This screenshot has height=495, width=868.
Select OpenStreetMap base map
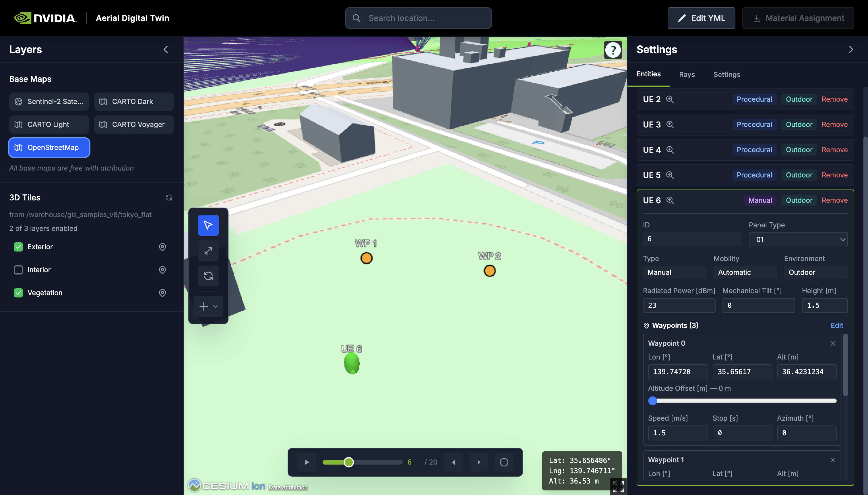point(49,148)
